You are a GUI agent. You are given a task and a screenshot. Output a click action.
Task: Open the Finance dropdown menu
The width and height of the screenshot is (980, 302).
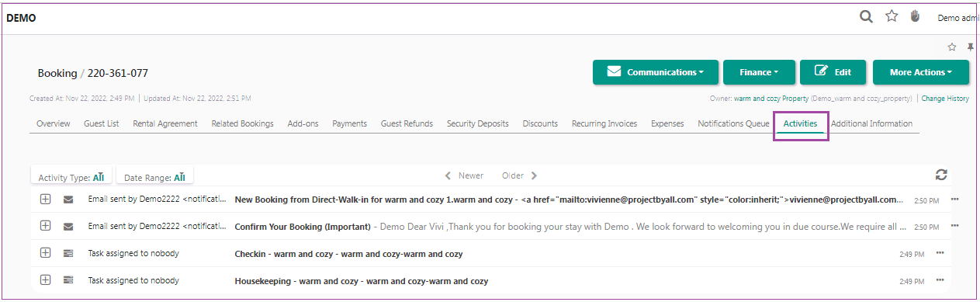pyautogui.click(x=760, y=72)
